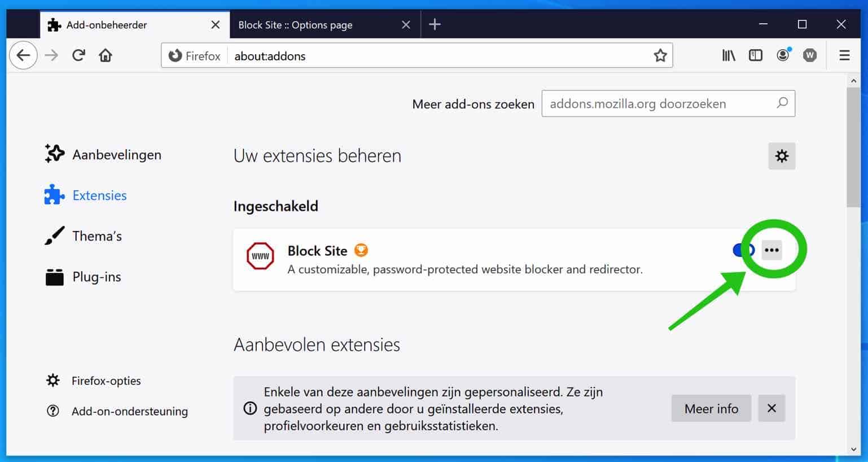The width and height of the screenshot is (868, 462).
Task: Reload the current page
Action: coord(78,55)
